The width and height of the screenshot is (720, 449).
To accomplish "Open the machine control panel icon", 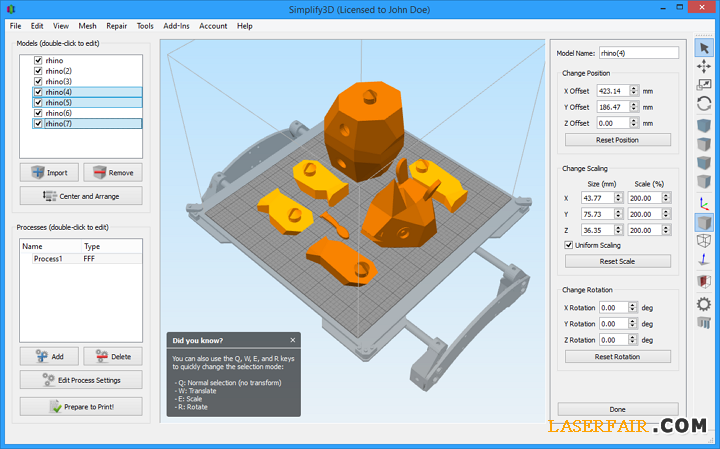I will point(703,322).
